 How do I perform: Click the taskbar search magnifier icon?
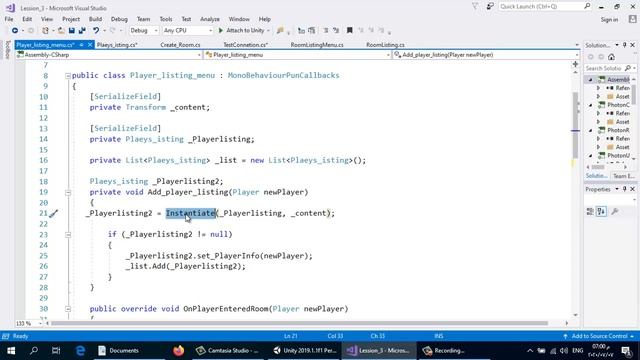click(x=34, y=351)
